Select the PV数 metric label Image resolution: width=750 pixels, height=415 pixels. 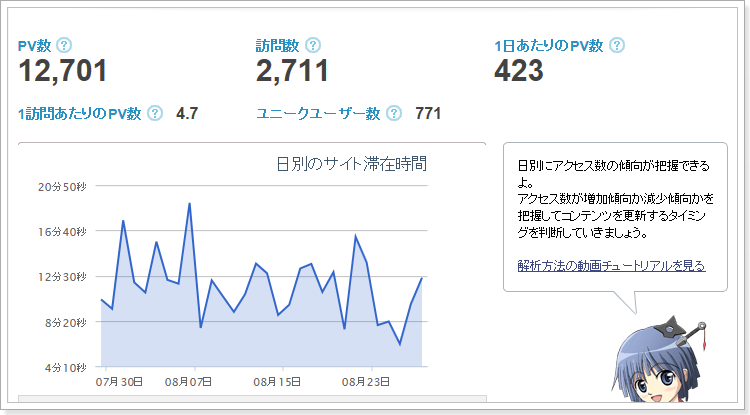[34, 45]
